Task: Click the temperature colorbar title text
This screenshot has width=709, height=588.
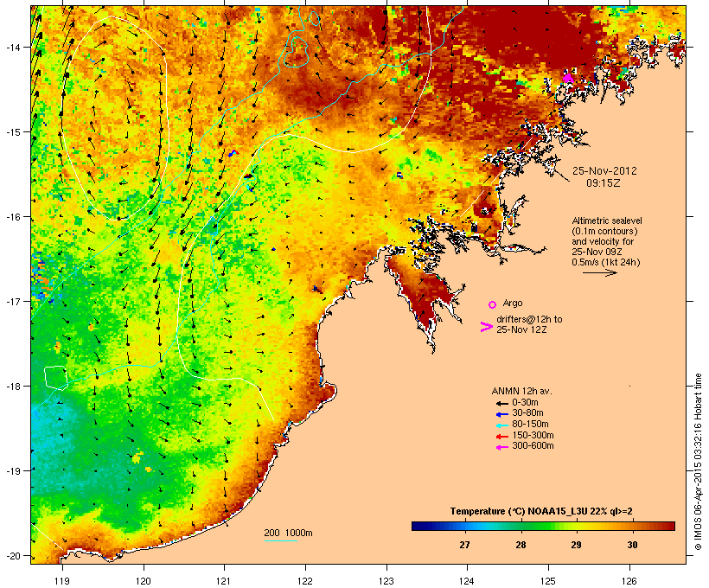Action: coord(541,511)
